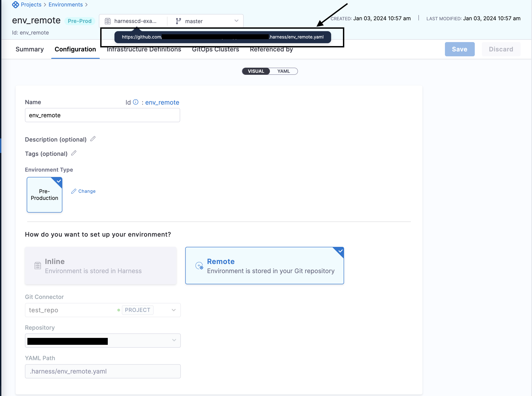Click the Harness logo icon in breadcrumb
The width and height of the screenshot is (532, 396).
[x=15, y=4]
